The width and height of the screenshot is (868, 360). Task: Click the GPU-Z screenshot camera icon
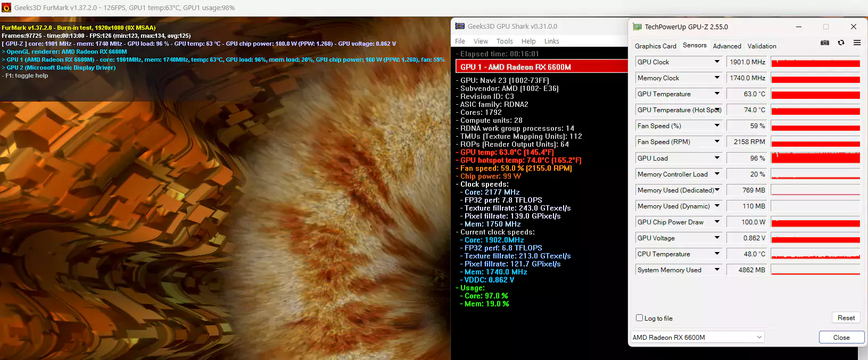point(824,43)
